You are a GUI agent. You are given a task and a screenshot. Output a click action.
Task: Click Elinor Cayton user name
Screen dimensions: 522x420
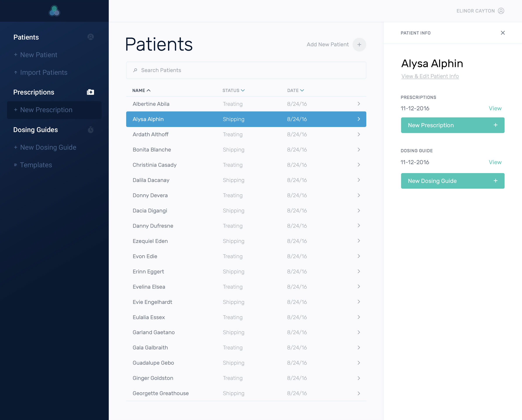click(x=475, y=11)
